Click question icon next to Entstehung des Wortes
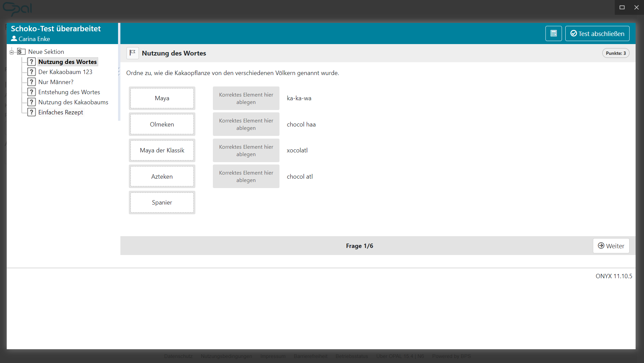The width and height of the screenshot is (644, 363). tap(31, 92)
